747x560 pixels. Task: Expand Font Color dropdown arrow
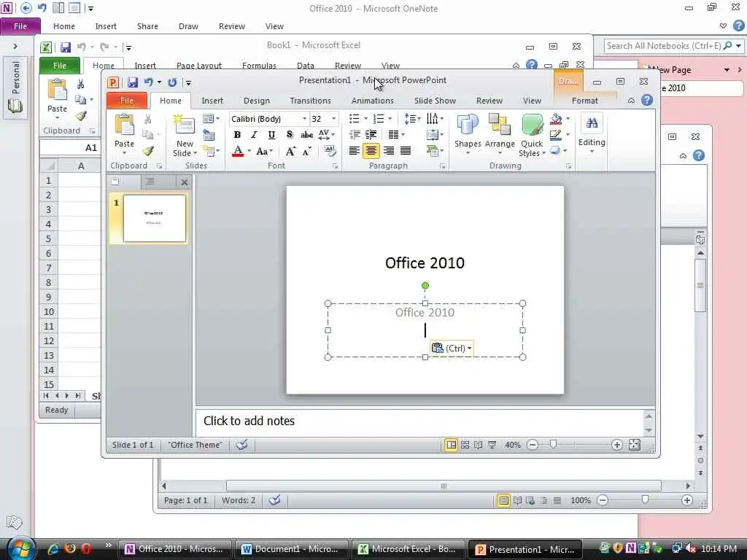pyautogui.click(x=249, y=152)
